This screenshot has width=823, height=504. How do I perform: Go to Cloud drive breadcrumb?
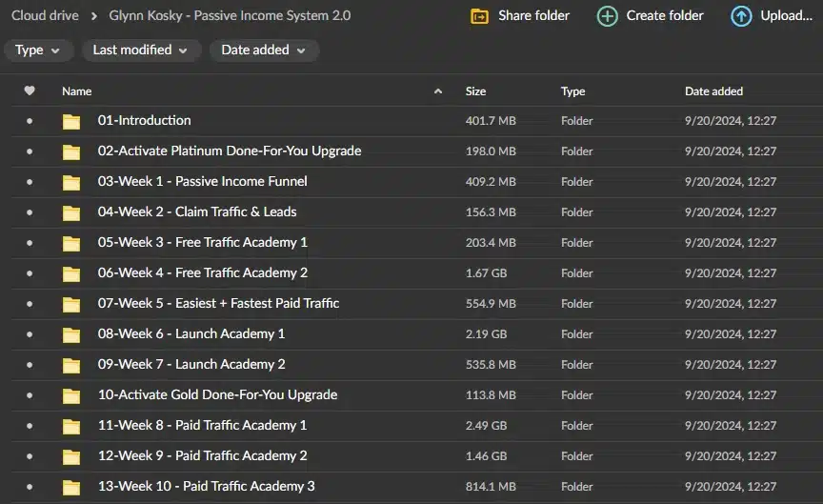[45, 16]
